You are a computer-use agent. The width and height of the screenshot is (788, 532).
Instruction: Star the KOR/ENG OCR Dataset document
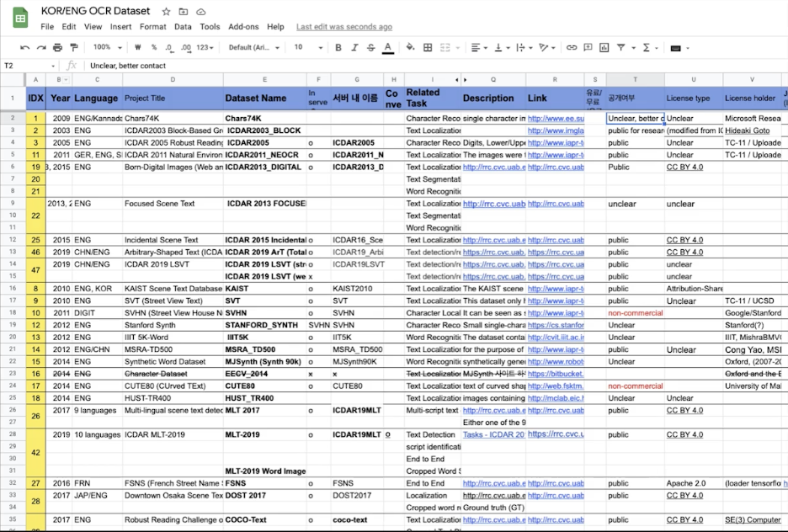click(x=167, y=11)
